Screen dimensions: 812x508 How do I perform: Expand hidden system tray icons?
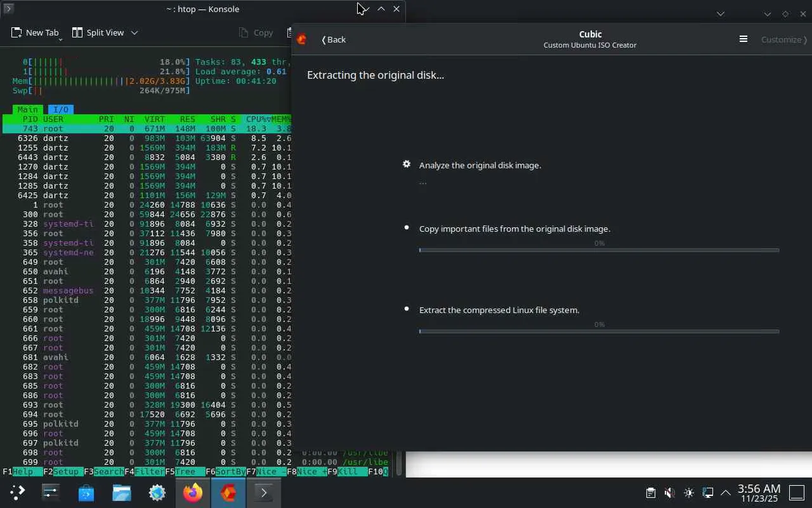coord(726,493)
